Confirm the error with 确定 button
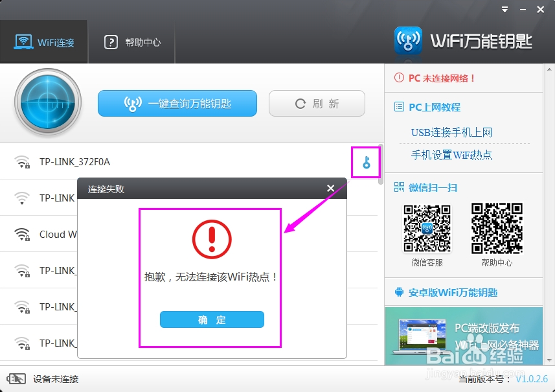 click(x=212, y=320)
